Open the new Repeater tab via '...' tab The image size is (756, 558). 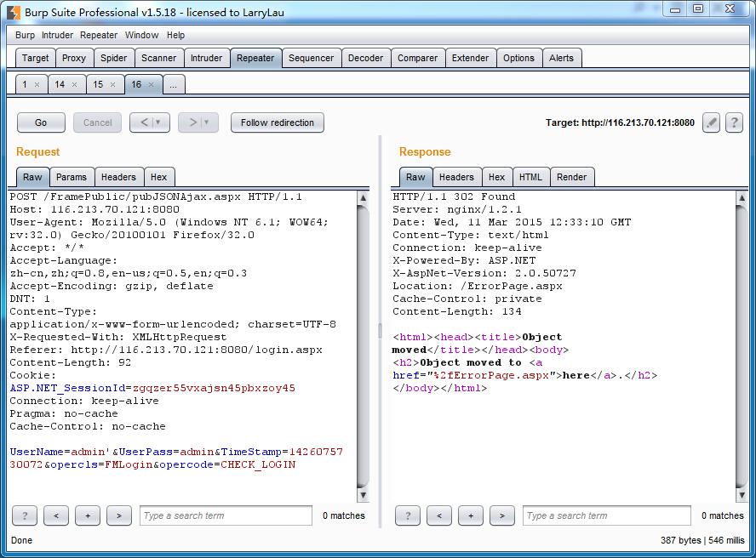click(174, 84)
